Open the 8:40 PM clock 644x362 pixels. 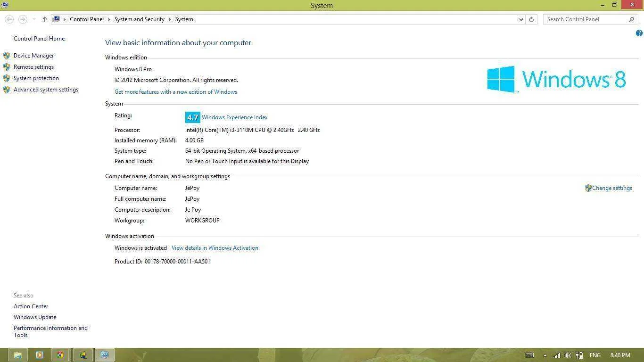620,355
